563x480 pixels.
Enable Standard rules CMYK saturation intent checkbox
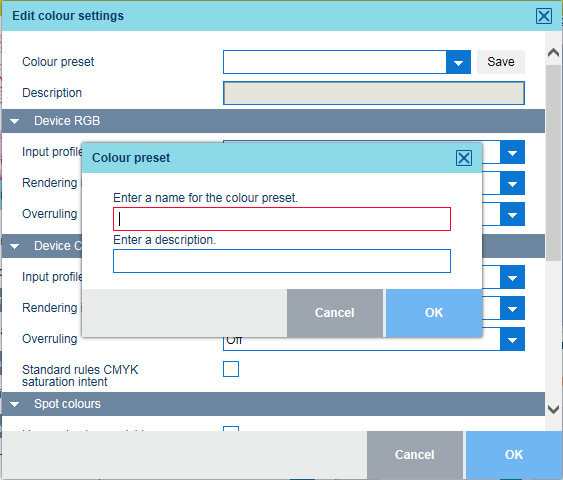231,369
